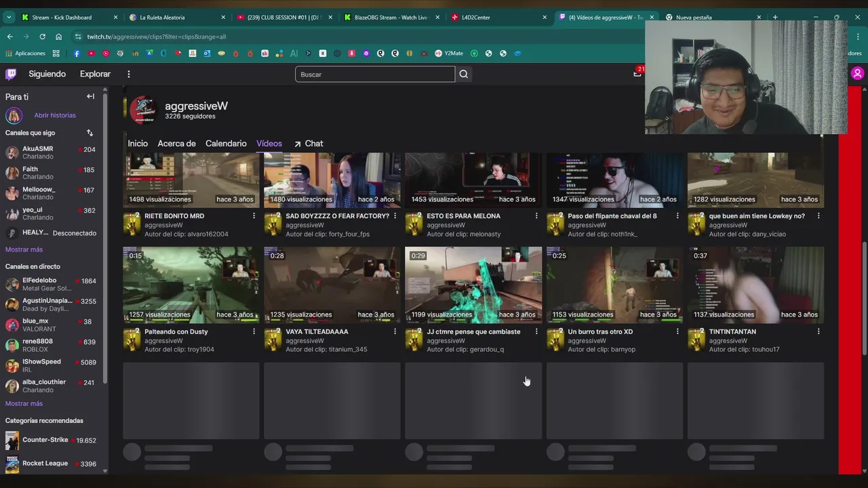Open the user profile avatar menu

pyautogui.click(x=857, y=74)
